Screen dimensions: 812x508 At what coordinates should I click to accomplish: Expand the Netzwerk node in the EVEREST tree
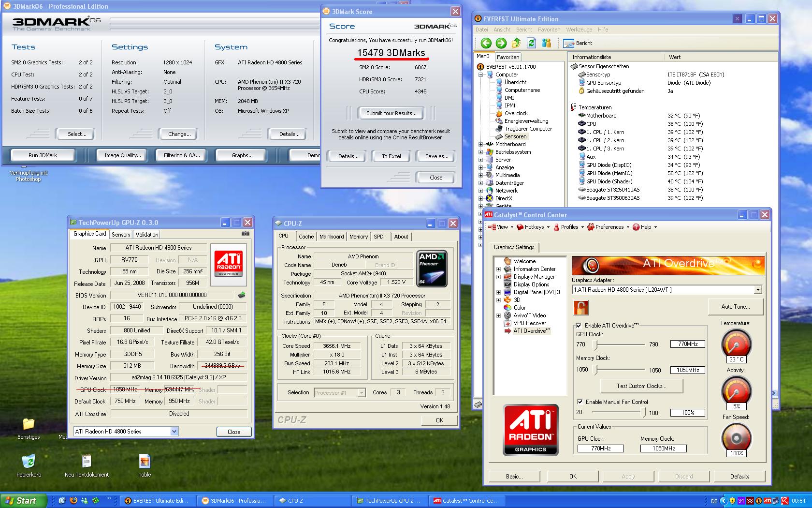(481, 191)
